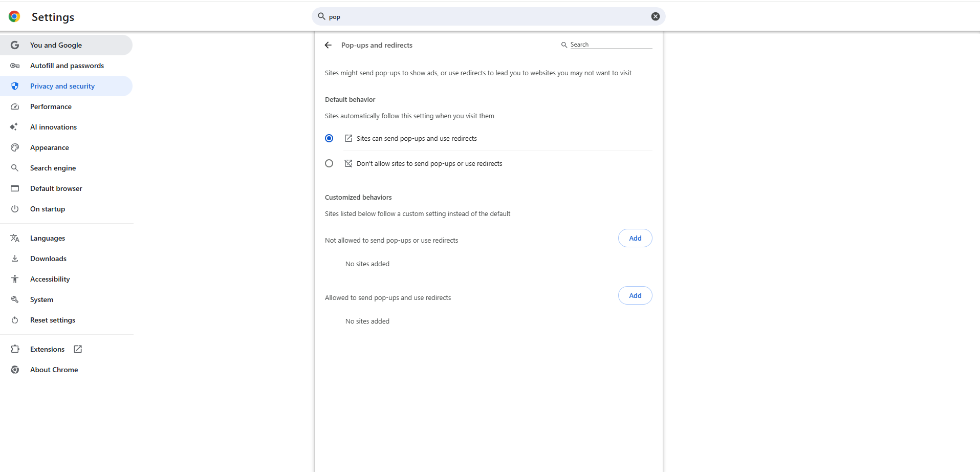
Task: Click the download arrow icon for Downloads
Action: click(15, 259)
